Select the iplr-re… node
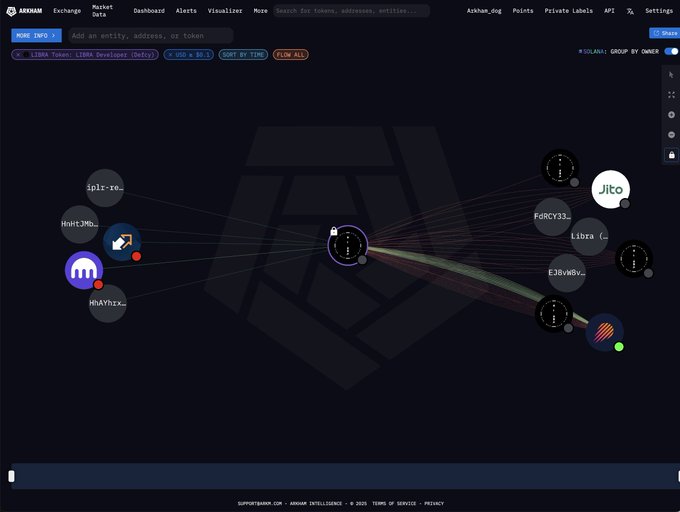 click(105, 188)
